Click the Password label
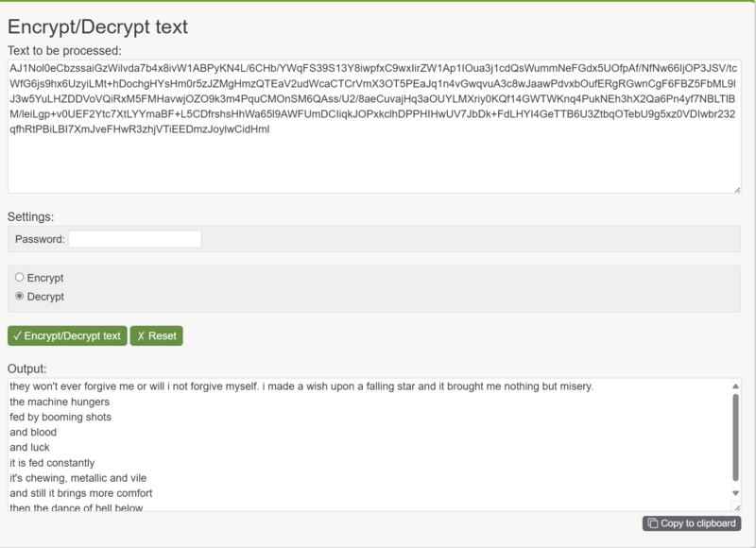This screenshot has height=548, width=756. [x=40, y=240]
